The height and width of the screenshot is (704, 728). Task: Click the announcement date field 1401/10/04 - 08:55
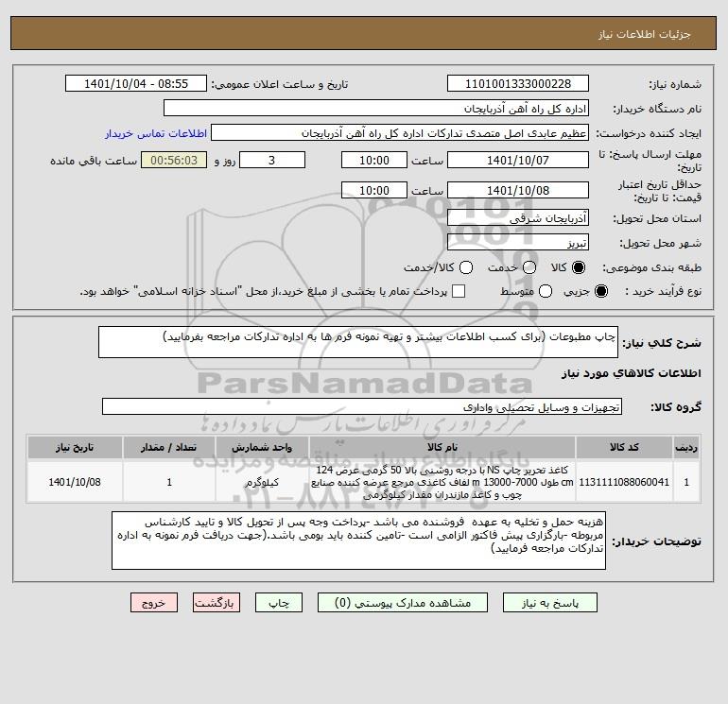pyautogui.click(x=136, y=83)
